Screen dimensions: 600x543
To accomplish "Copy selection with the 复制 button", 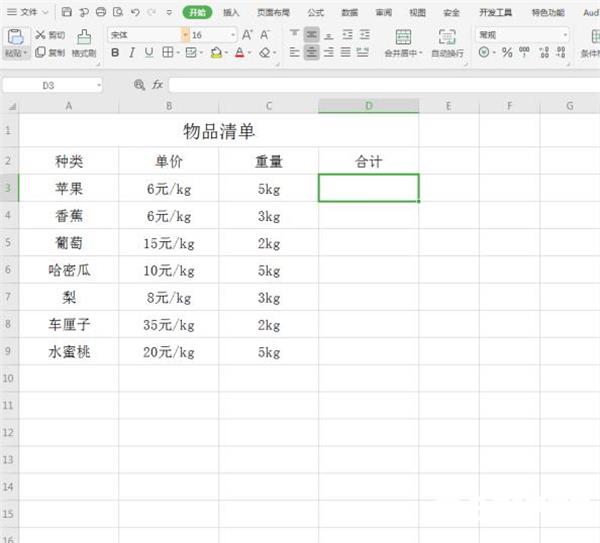I will (50, 52).
